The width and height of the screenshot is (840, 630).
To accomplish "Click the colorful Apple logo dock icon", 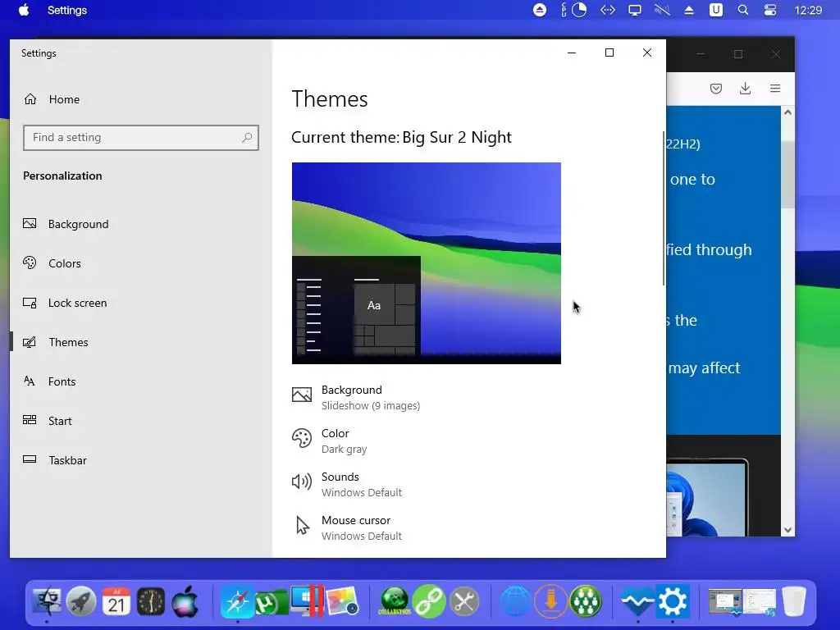I will coord(185,601).
